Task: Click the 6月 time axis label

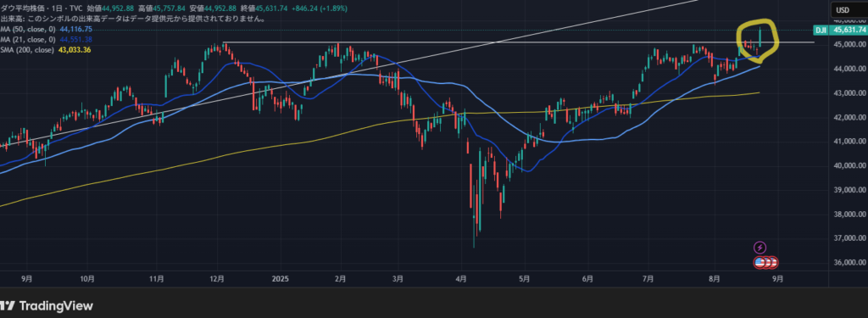Action: click(588, 279)
